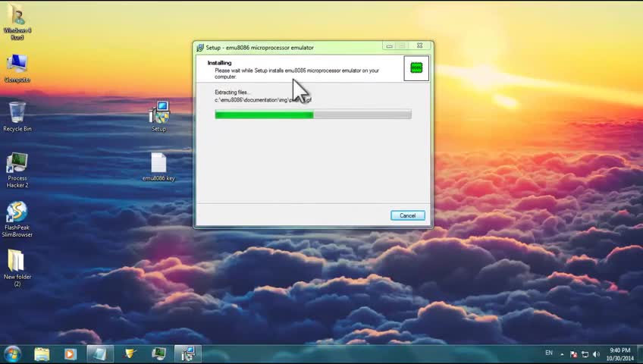Close the Setup window

(x=419, y=46)
